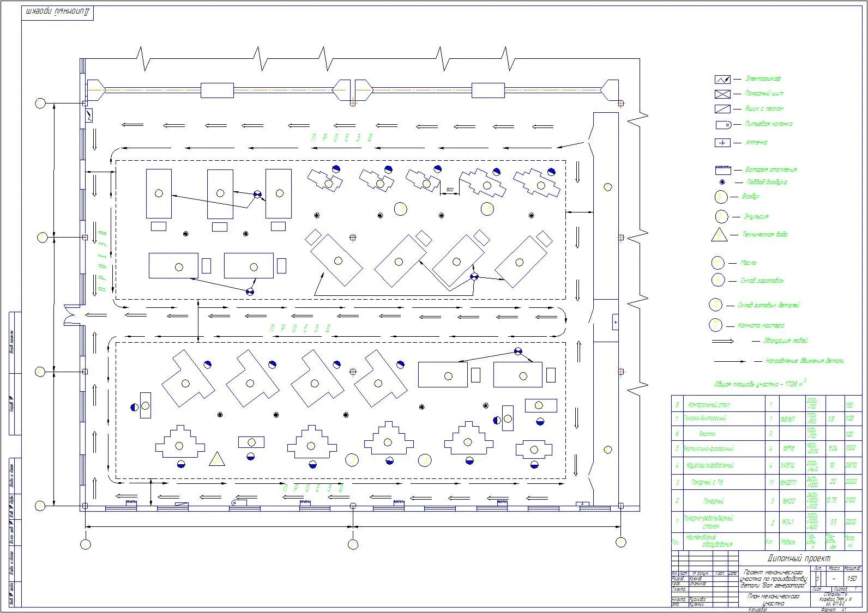Select the Токарно-винторезный table cell
Image resolution: width=868 pixels, height=613 pixels.
click(724, 418)
